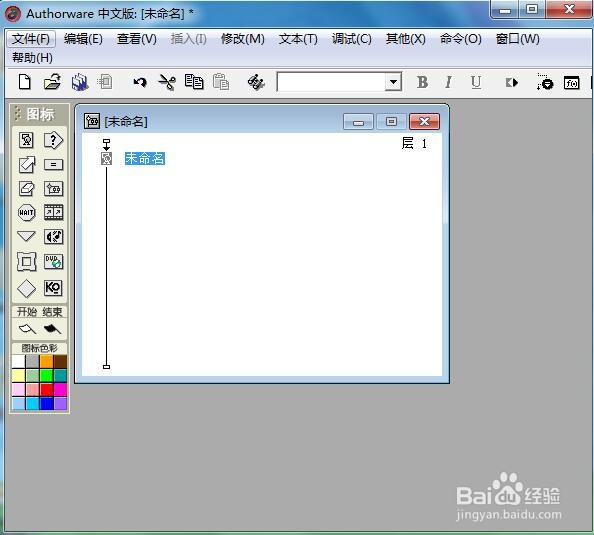Image resolution: width=594 pixels, height=535 pixels.
Task: Click the Restart/Run toolbar icon
Action: pos(511,82)
